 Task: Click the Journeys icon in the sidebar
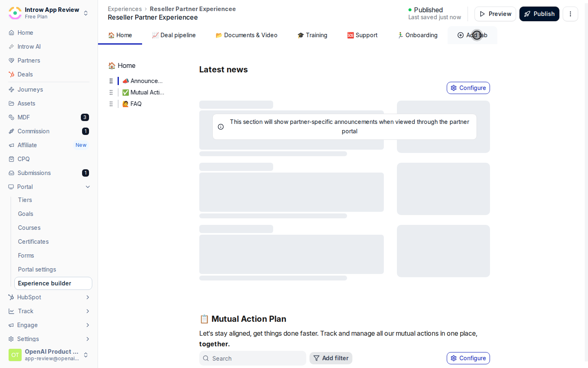11,90
